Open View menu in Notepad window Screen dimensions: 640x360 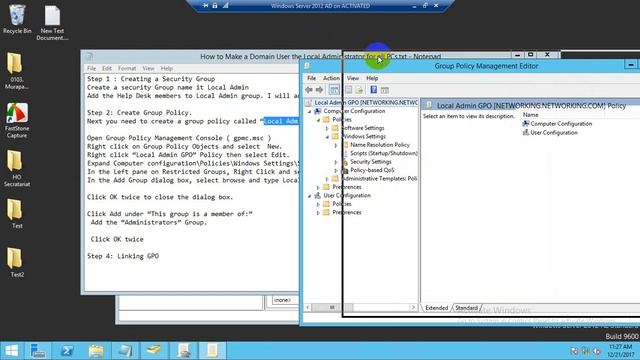click(x=148, y=68)
